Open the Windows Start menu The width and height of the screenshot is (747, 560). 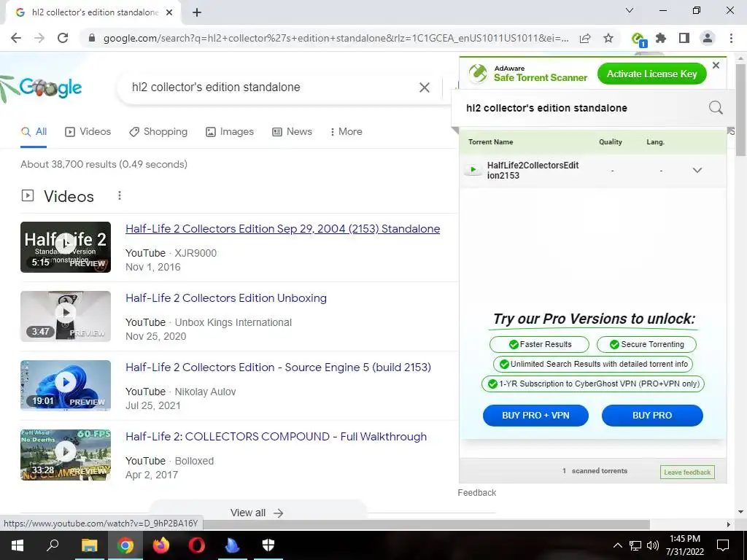(x=18, y=545)
